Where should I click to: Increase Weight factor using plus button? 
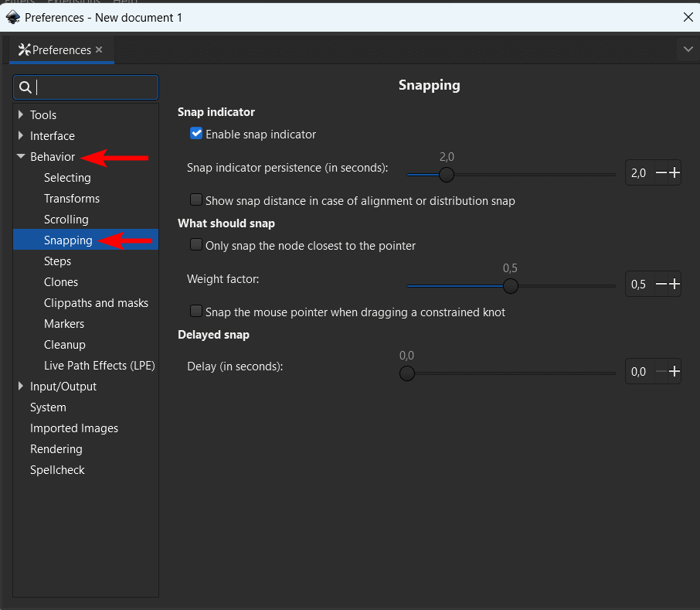point(675,285)
